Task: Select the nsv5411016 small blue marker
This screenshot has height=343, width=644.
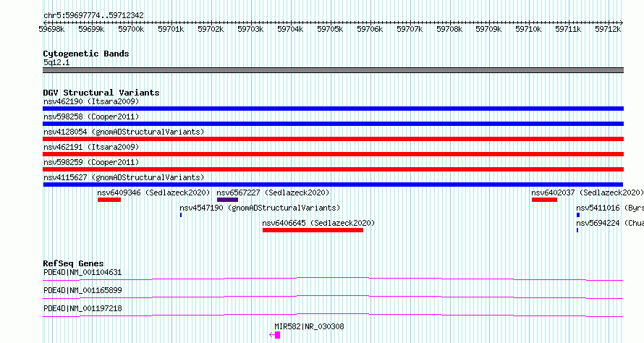Action: [578, 215]
